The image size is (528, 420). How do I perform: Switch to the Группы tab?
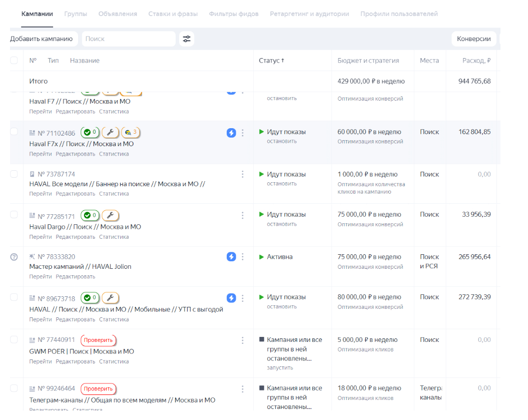76,14
